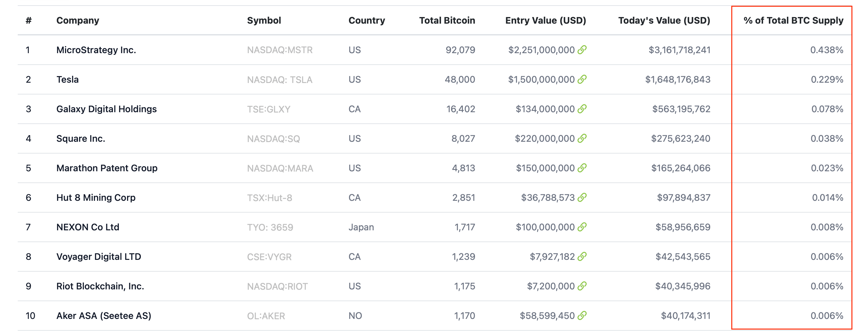The width and height of the screenshot is (868, 334).
Task: Select the TSX:Hut-8 symbol
Action: (x=270, y=198)
